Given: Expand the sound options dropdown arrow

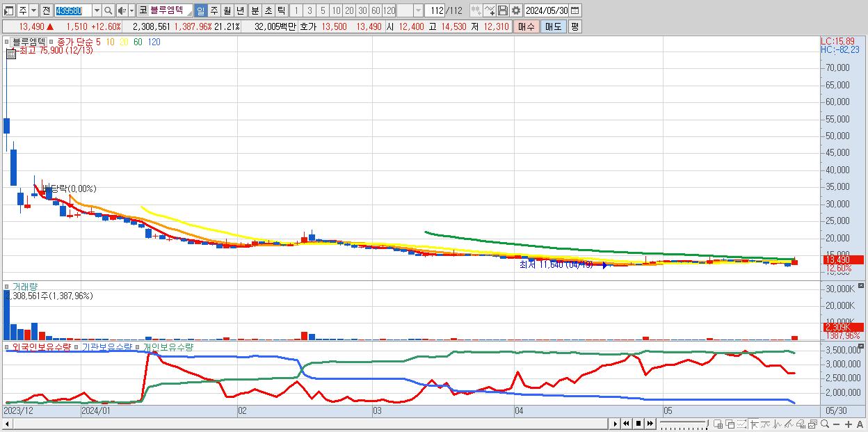Looking at the screenshot, I should tap(132, 10).
